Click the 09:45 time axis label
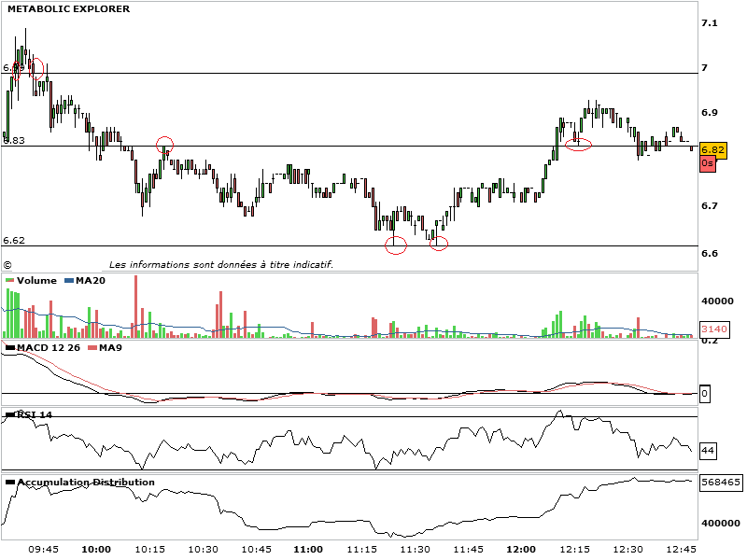 (x=43, y=550)
